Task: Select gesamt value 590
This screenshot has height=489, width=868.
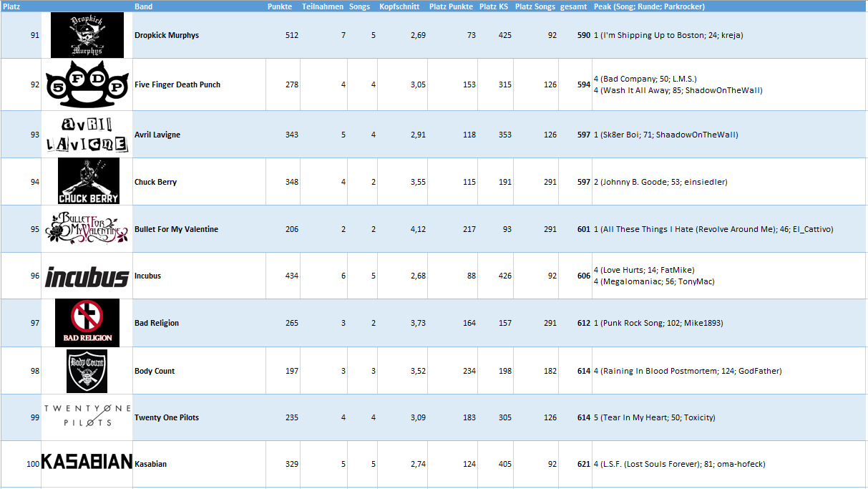Action: [x=584, y=35]
